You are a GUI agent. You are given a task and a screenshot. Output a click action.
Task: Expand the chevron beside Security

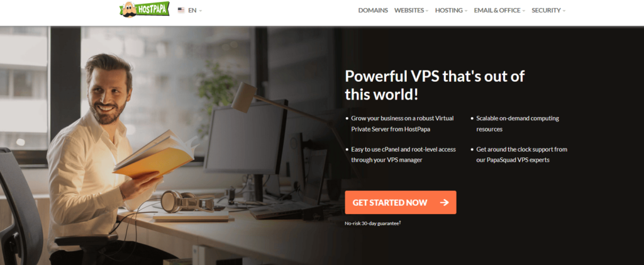[563, 11]
